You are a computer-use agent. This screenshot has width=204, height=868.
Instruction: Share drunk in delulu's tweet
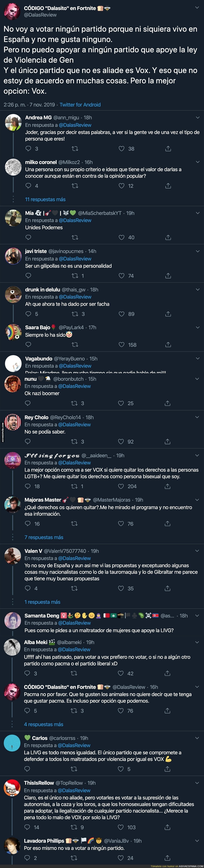168,314
